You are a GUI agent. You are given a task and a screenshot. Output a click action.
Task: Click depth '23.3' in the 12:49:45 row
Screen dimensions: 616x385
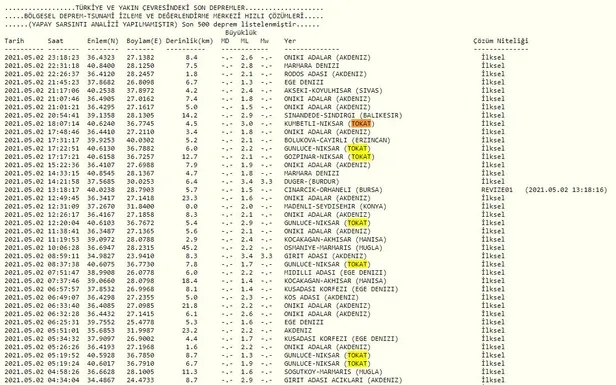coord(190,198)
